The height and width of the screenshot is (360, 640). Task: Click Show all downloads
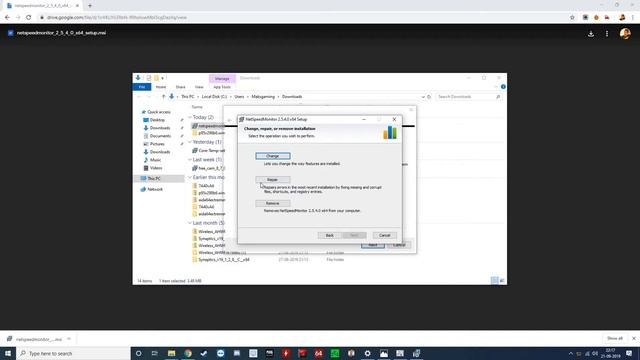tap(615, 338)
